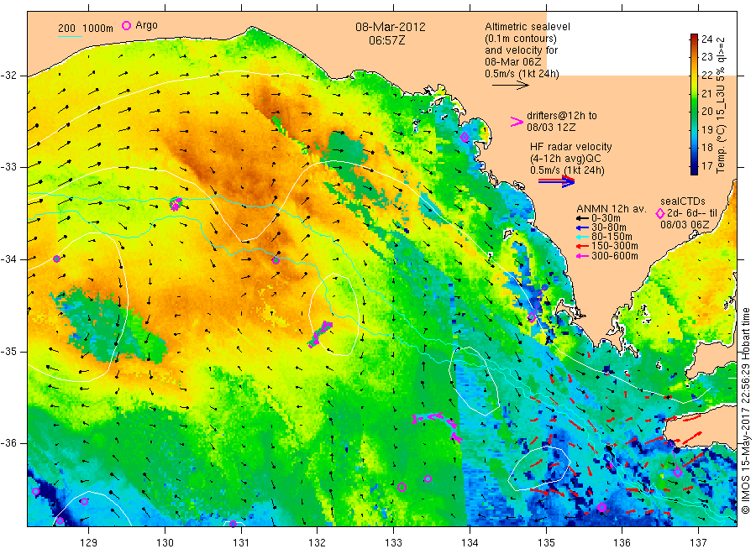Click magenta drifter track near 35.8°S, 133.5°E
The width and height of the screenshot is (756, 554).
tap(436, 425)
